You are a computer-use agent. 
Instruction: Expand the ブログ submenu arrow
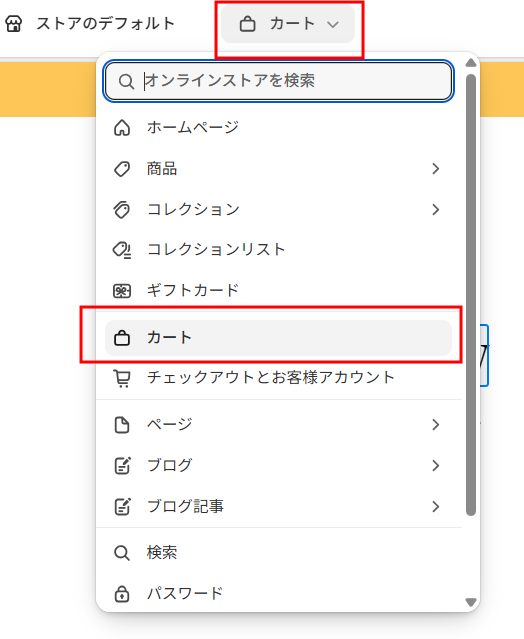coord(436,465)
